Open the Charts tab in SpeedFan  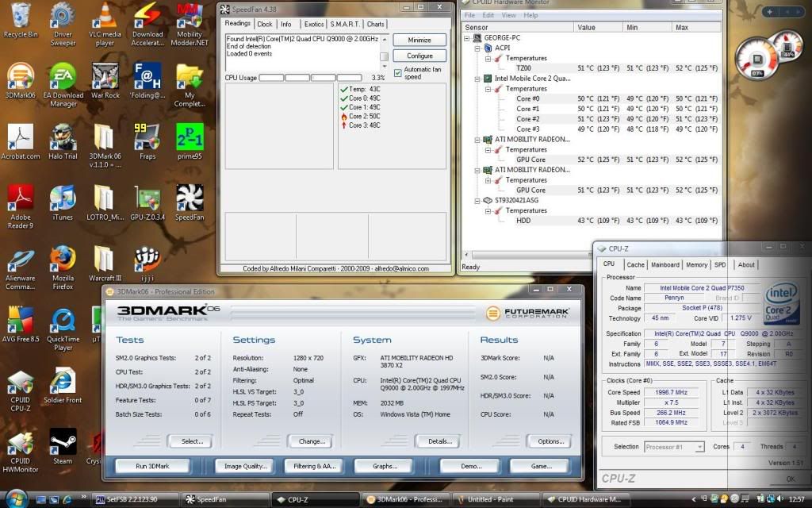pos(375,24)
